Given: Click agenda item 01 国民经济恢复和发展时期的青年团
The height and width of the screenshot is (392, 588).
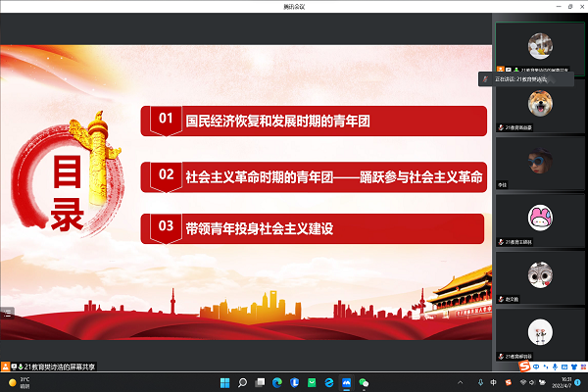Looking at the screenshot, I should click(314, 121).
